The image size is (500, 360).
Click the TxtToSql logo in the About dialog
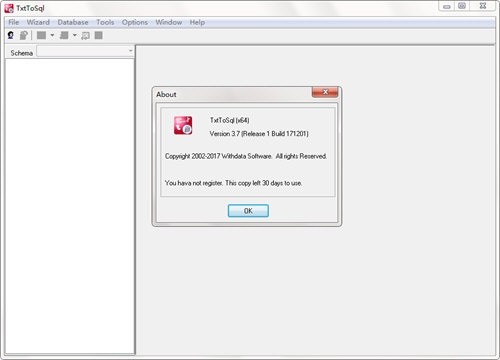click(183, 125)
